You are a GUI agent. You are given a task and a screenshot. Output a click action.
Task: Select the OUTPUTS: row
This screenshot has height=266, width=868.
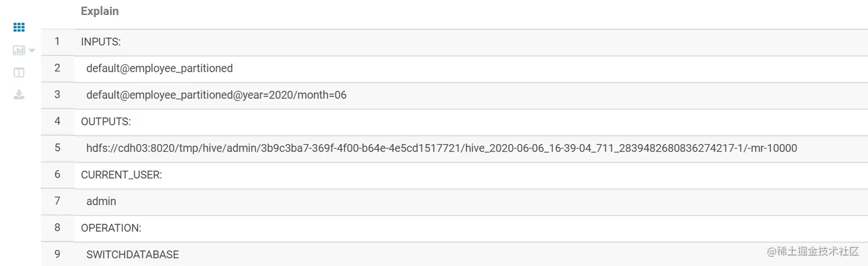coord(106,122)
